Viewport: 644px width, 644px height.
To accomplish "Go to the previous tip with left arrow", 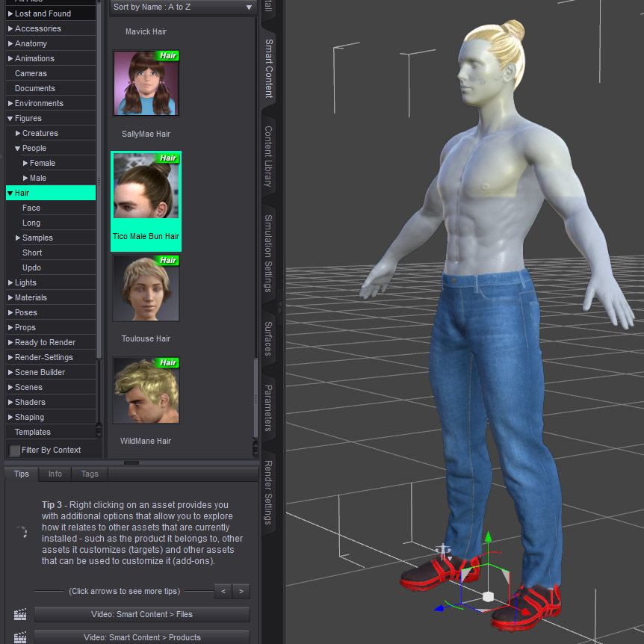I will pos(223,591).
